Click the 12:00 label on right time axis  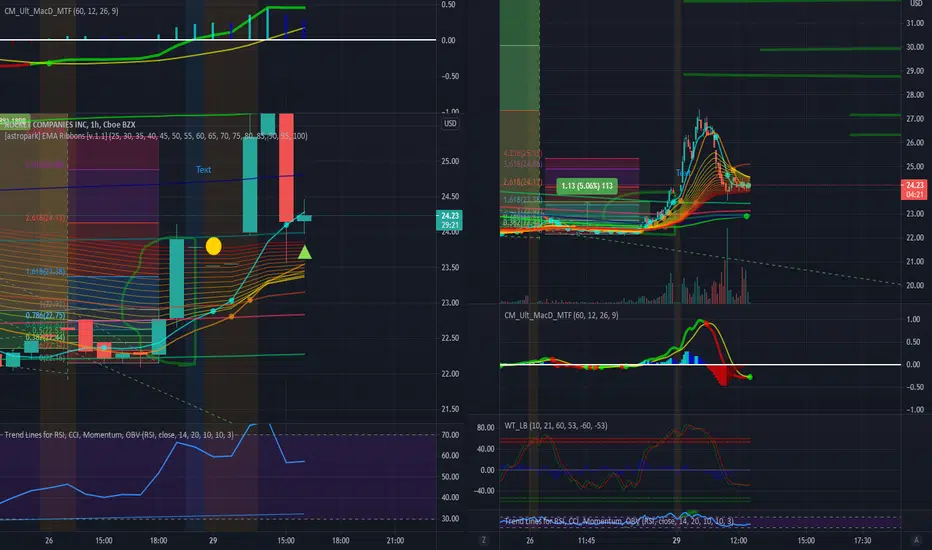point(738,540)
